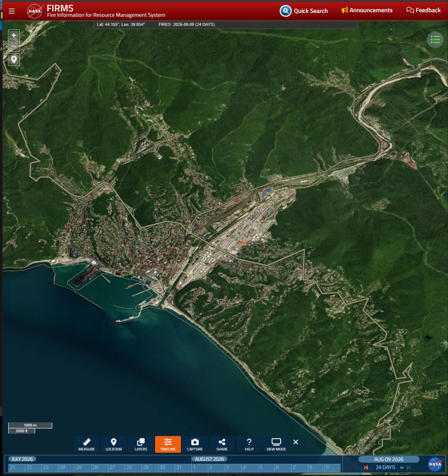Click the 1000 m scale bar

click(x=30, y=425)
